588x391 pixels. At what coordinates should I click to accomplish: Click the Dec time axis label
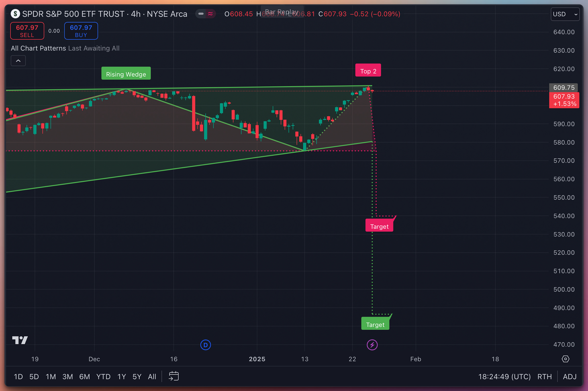(x=94, y=359)
